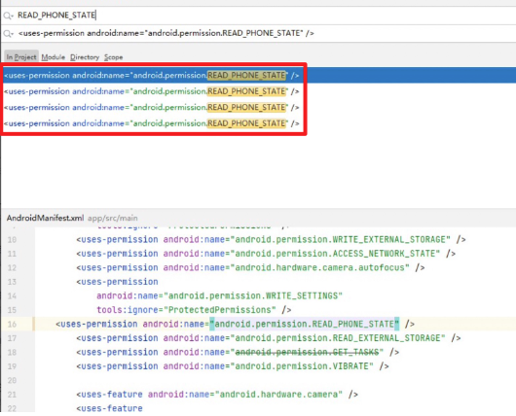The image size is (516, 416).
Task: Click AndroidManifest.xml file name in preview header
Action: point(45,218)
